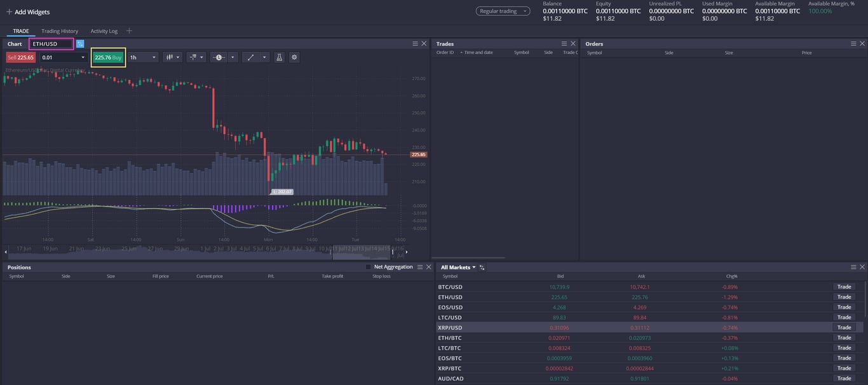Click the link widget icon beside ETH/USD
868x385 pixels.
click(x=79, y=43)
